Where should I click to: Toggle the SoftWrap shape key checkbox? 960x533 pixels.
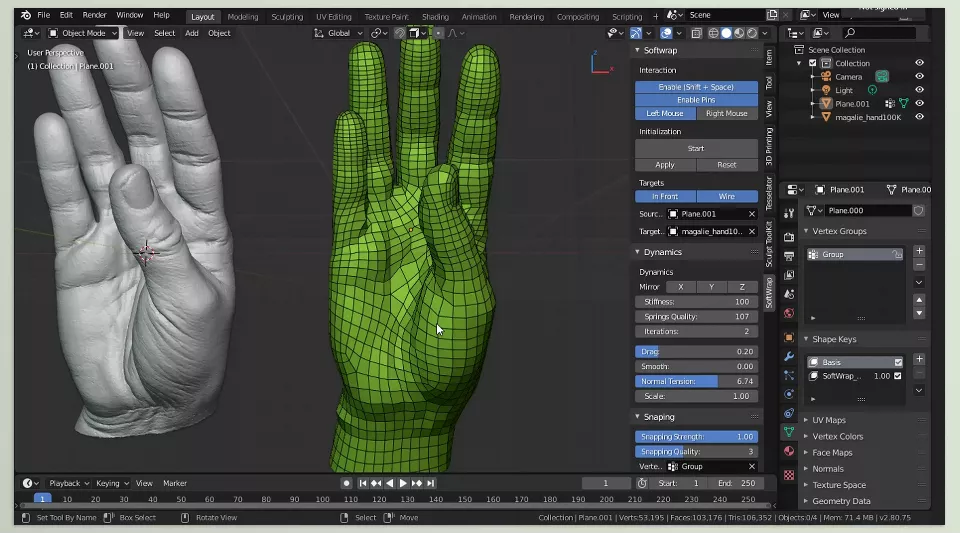(898, 376)
